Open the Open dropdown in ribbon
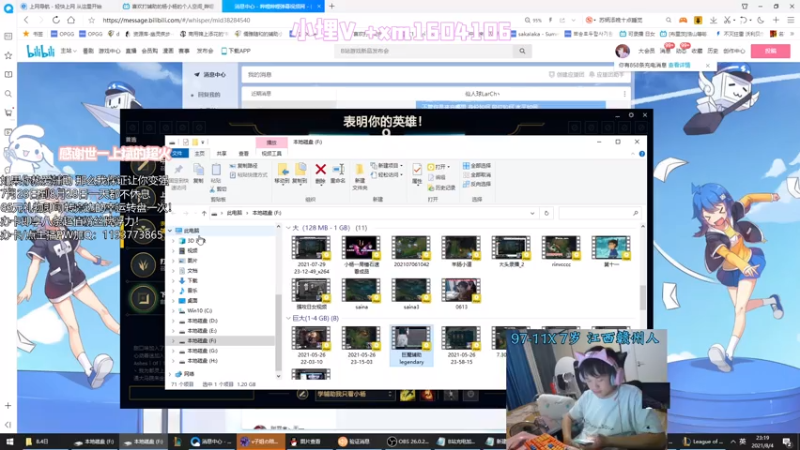The width and height of the screenshot is (800, 450). coord(439,167)
